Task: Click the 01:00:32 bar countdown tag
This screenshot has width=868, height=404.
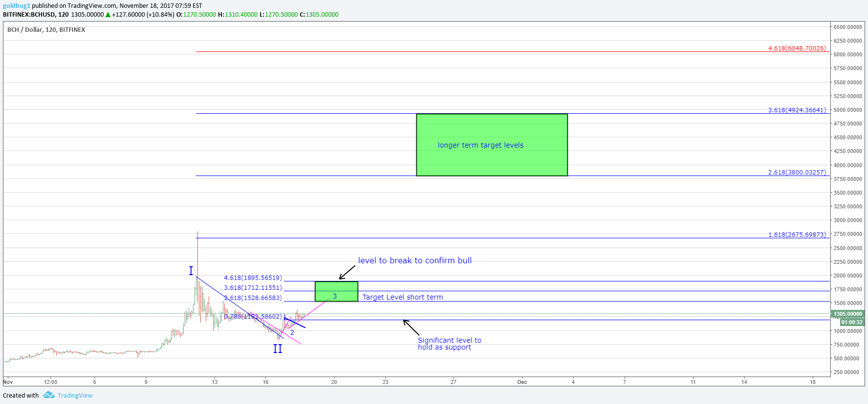Action: tap(852, 322)
